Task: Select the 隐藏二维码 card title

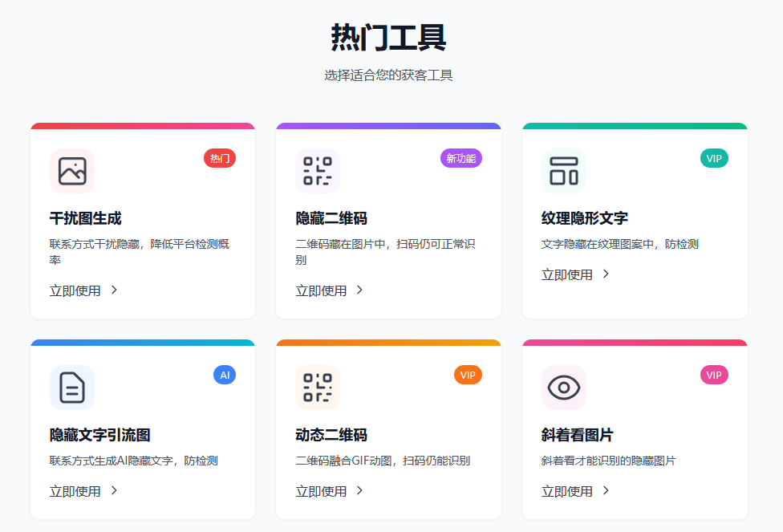Action: click(x=331, y=218)
